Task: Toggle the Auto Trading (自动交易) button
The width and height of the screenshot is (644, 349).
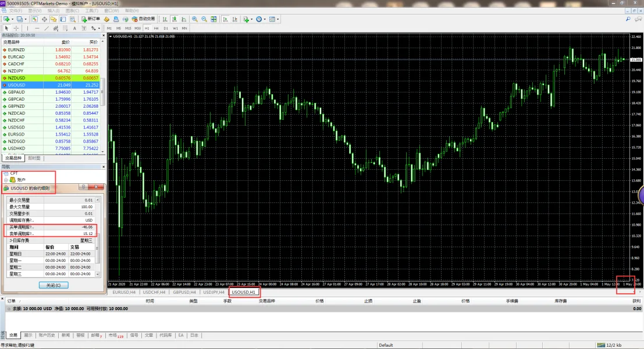Action: tap(143, 19)
